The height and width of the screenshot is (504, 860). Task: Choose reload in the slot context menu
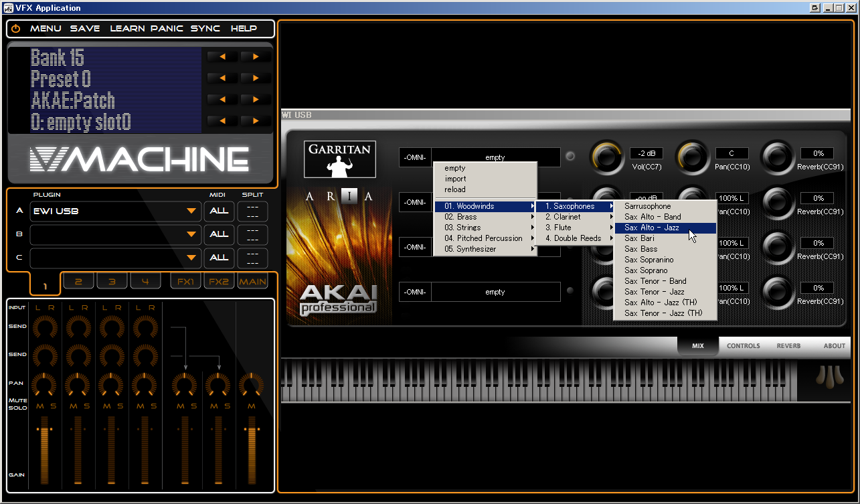tap(485, 189)
